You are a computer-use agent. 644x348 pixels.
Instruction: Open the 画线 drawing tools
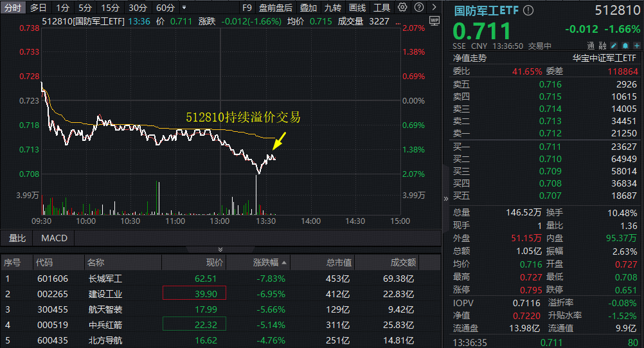[357, 8]
